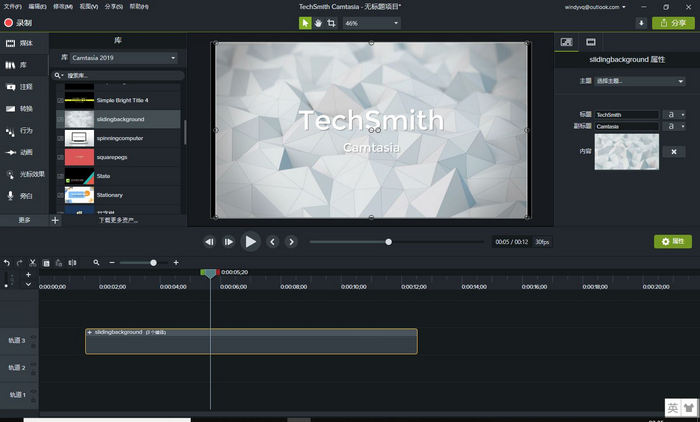Open font options dropdown for 副标题
Screen dimensions: 700x422
click(x=674, y=126)
